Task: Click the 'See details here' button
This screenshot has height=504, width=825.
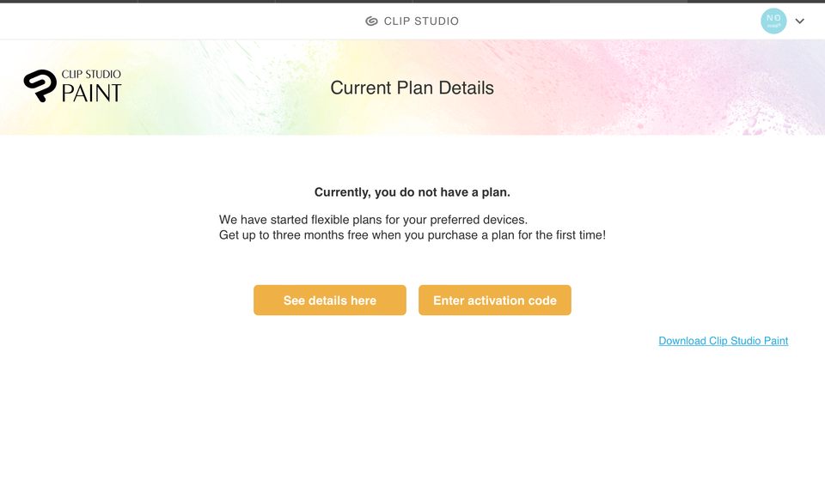Action: [329, 300]
